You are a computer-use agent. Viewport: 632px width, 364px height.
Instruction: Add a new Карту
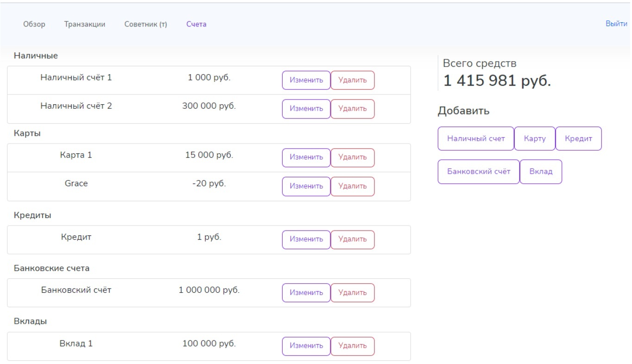coord(535,138)
